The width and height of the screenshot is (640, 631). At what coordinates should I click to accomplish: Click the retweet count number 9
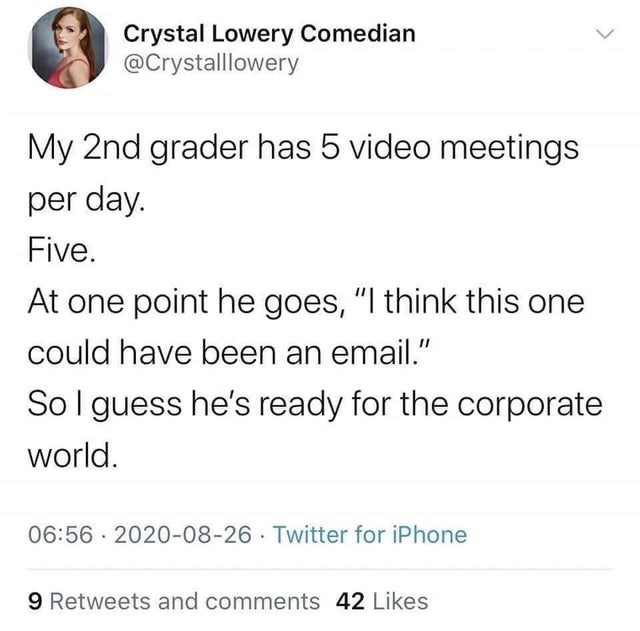[36, 601]
